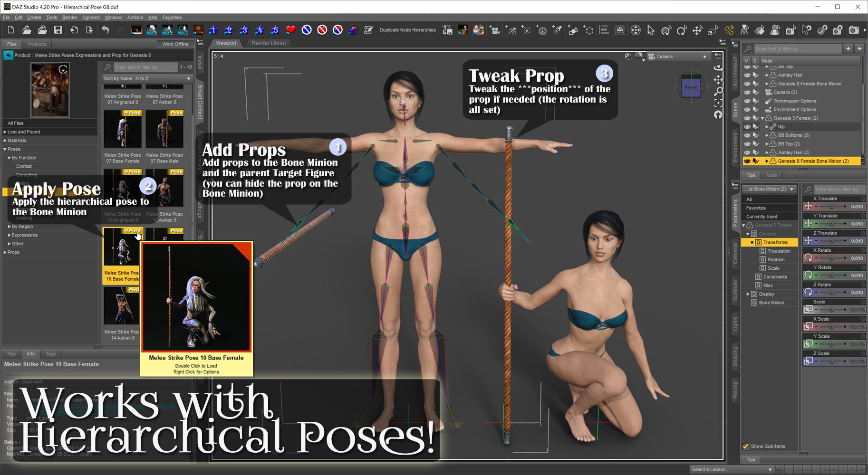The image size is (868, 475).
Task: Toggle visibility eye for Hip node
Action: (747, 126)
